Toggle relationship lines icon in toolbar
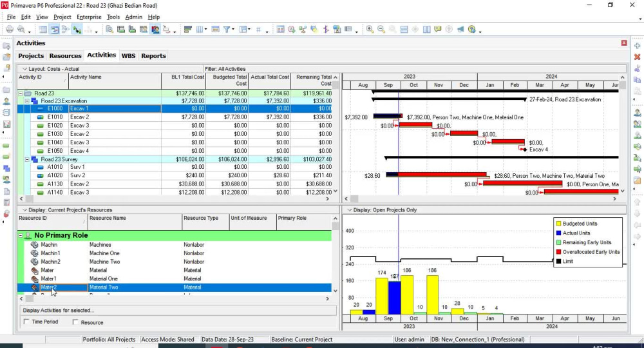 77,29
